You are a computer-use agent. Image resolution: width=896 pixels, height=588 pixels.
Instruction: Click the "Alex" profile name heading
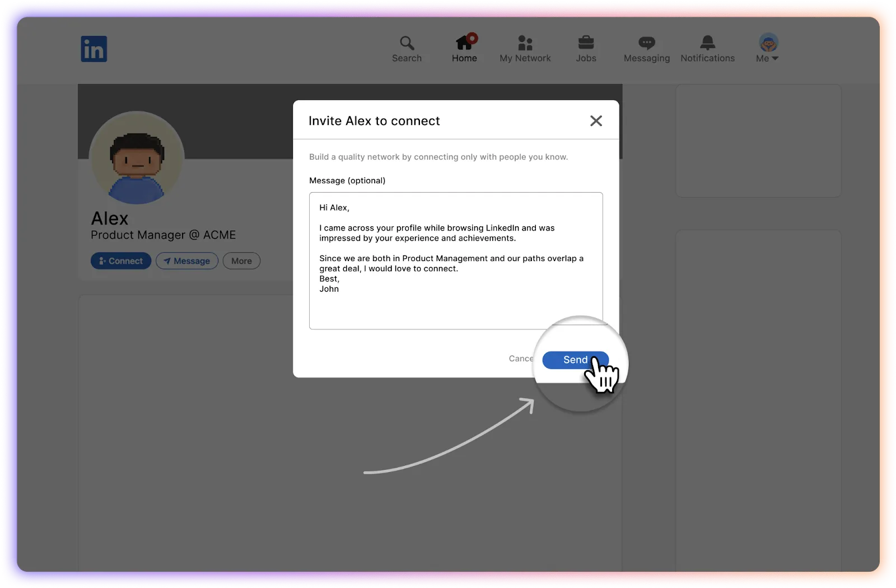[x=110, y=218]
